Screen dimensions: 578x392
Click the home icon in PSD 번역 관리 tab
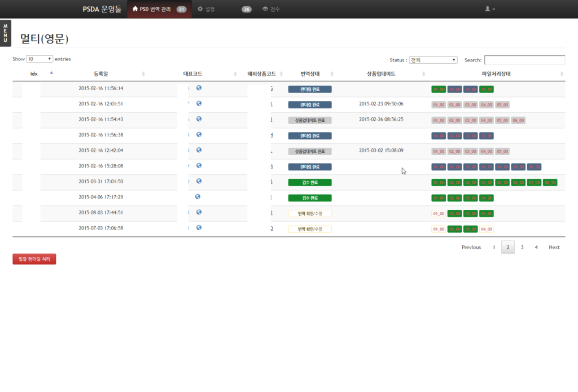(x=135, y=9)
